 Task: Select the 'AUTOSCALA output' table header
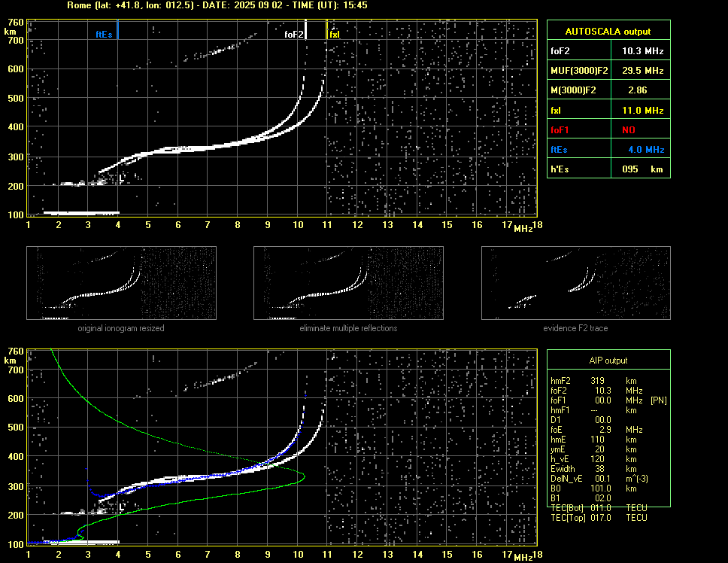(608, 32)
